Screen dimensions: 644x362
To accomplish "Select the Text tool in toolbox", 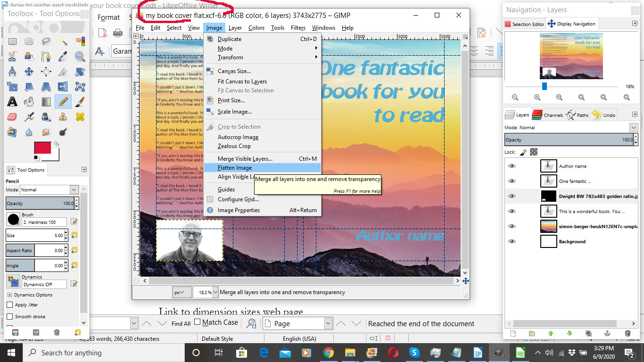I will click(x=12, y=101).
